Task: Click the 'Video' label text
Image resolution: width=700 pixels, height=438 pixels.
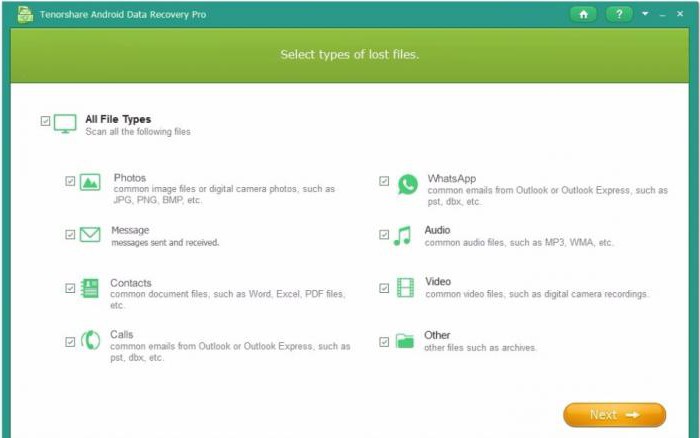Action: tap(438, 281)
